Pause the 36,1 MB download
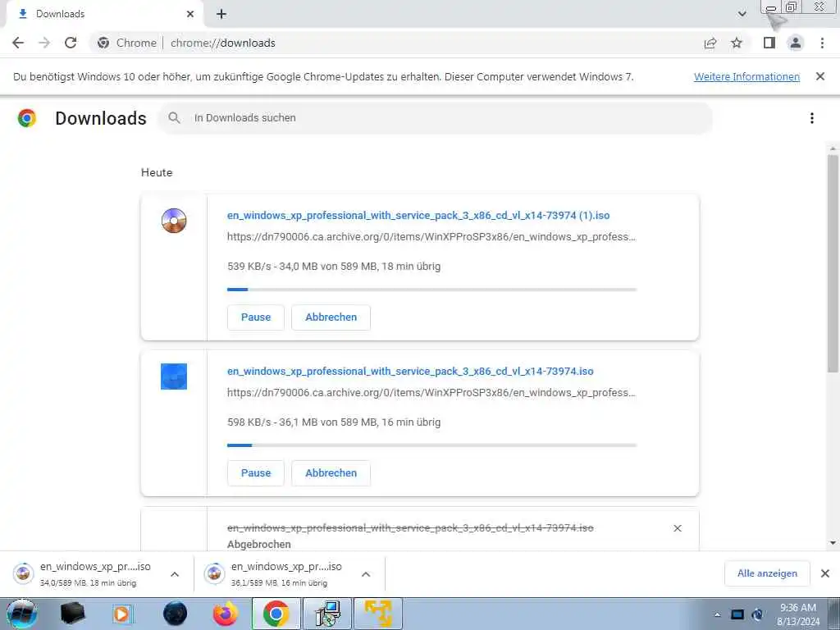 [256, 473]
